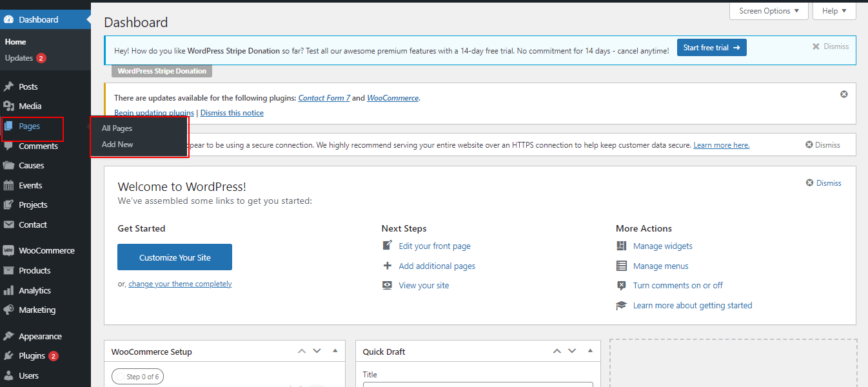The height and width of the screenshot is (387, 868).
Task: Choose Add New in the Pages submenu
Action: 117,144
